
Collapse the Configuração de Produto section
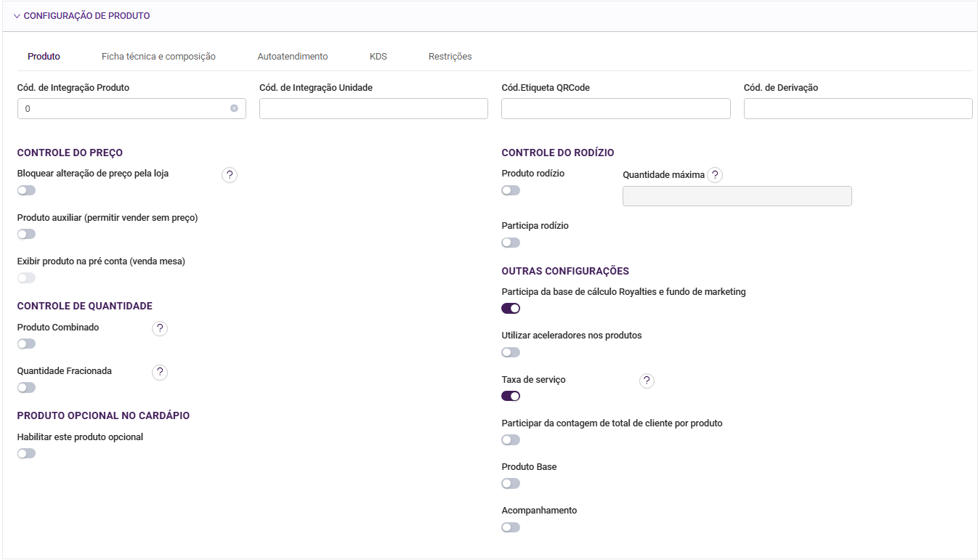point(17,16)
